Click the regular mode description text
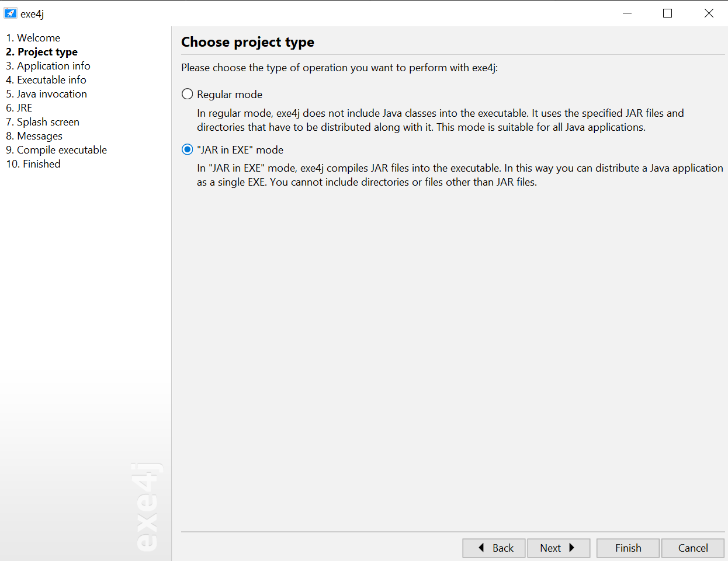This screenshot has height=561, width=728. (441, 120)
